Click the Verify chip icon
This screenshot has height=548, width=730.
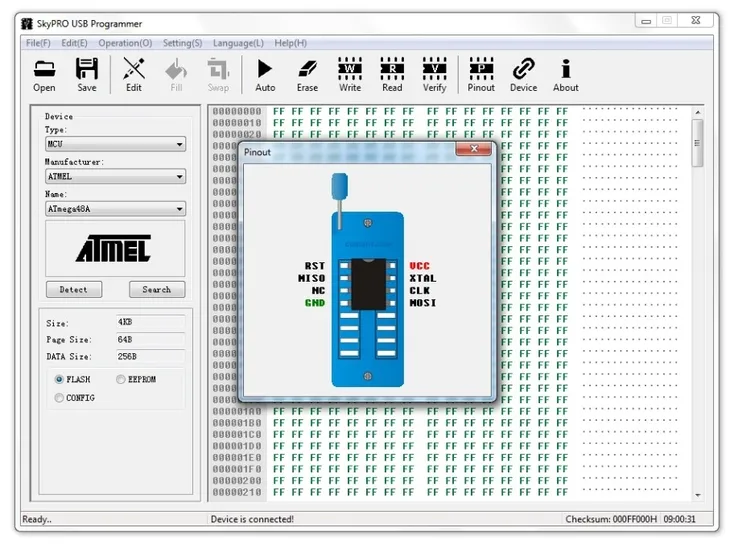pos(434,74)
